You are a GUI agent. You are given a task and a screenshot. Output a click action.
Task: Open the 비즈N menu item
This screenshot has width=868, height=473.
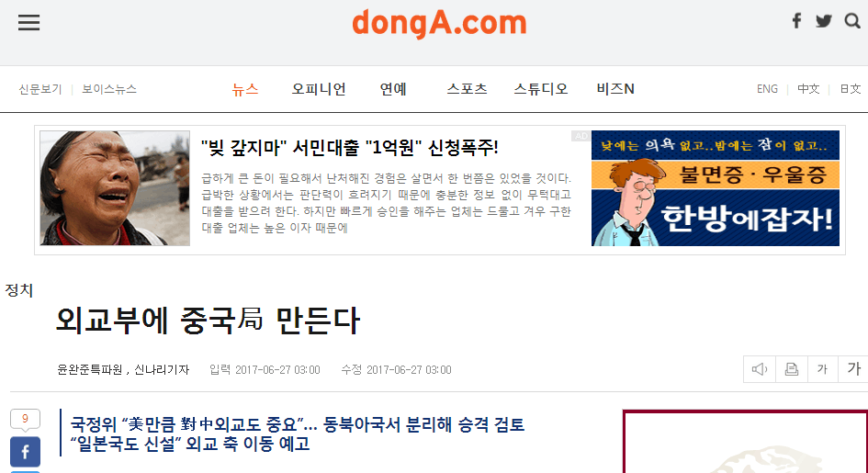[615, 89]
